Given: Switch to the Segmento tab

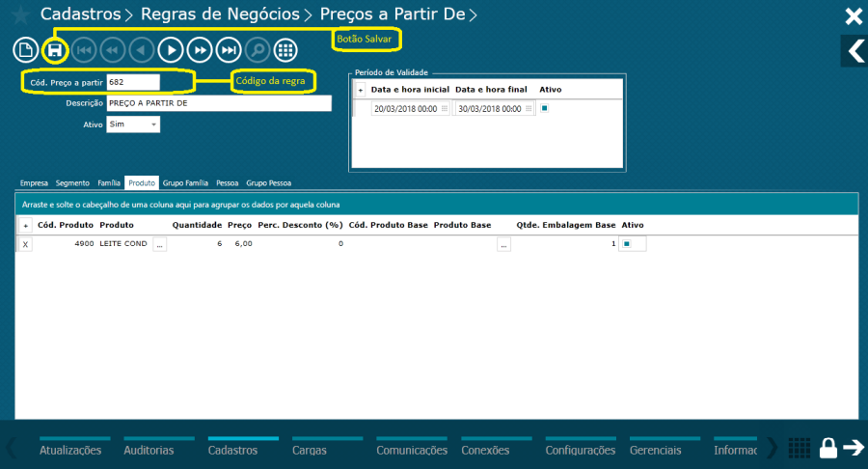Looking at the screenshot, I should [72, 182].
